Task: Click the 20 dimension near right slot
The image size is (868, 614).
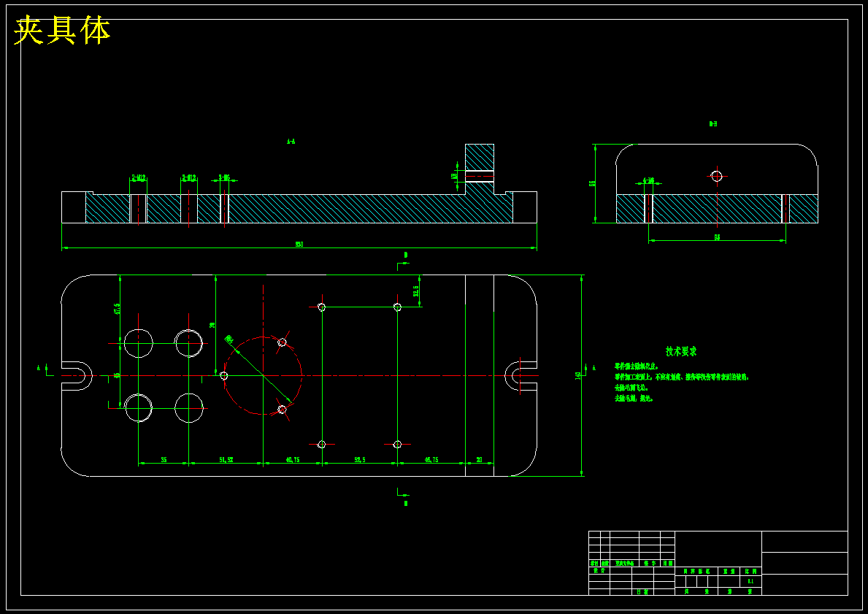Action: [x=480, y=459]
